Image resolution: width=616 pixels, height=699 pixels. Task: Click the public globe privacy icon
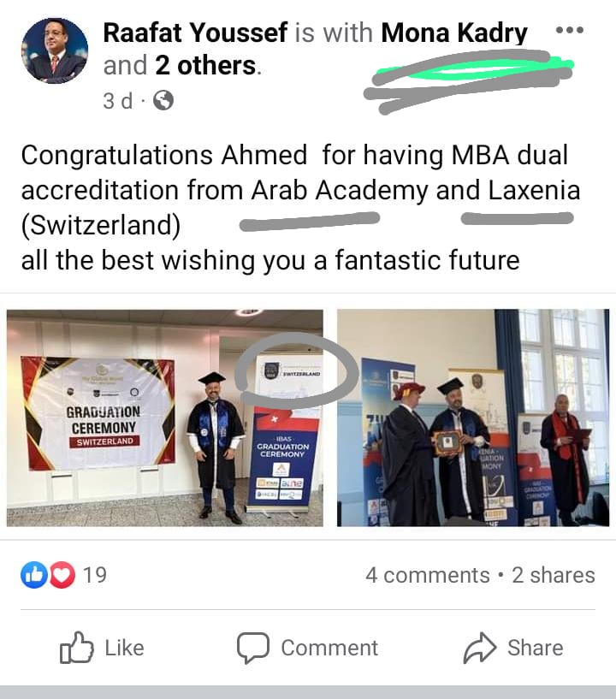point(163,100)
